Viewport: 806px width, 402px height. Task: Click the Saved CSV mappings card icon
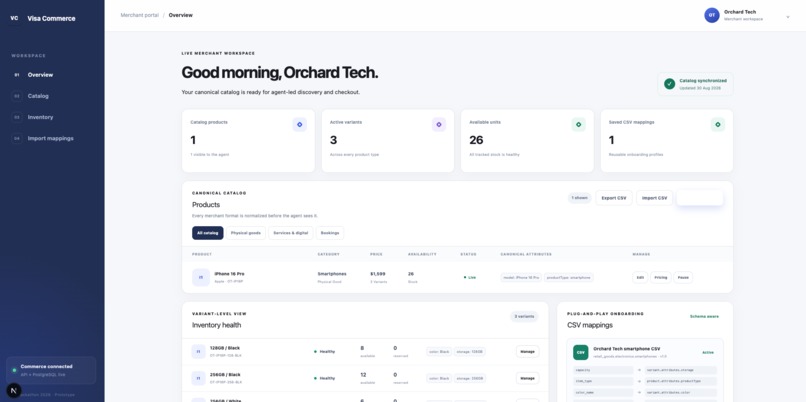click(x=718, y=124)
